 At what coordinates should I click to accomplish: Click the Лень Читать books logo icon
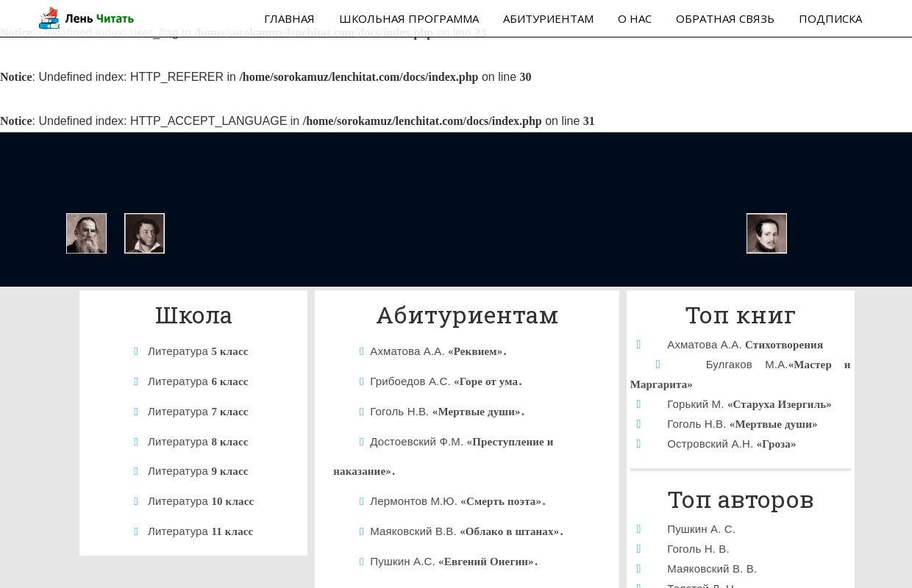click(49, 18)
